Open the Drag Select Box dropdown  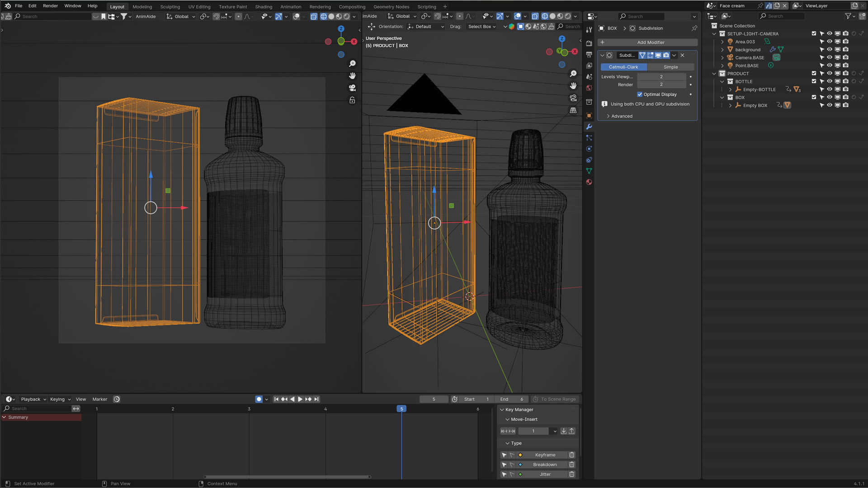point(482,27)
